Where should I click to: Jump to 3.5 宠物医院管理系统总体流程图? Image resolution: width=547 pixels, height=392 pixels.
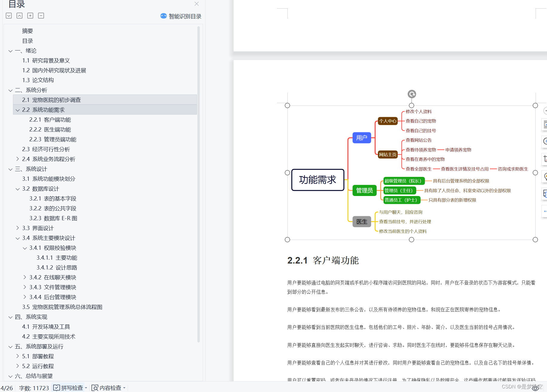(62, 307)
